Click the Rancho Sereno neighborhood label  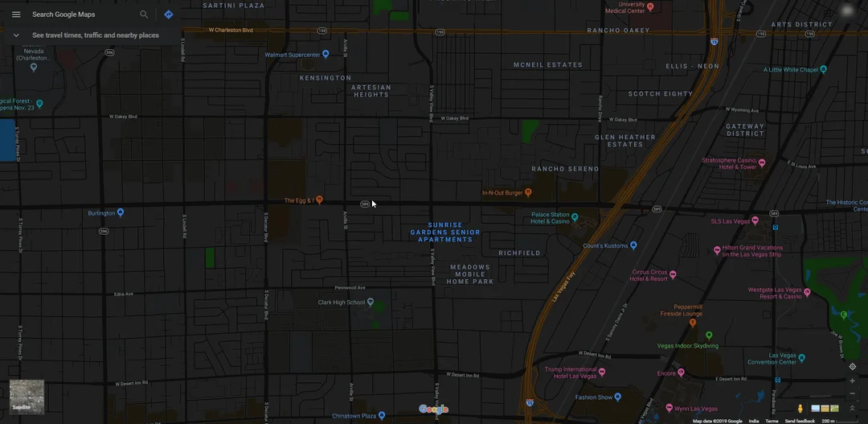tap(565, 168)
